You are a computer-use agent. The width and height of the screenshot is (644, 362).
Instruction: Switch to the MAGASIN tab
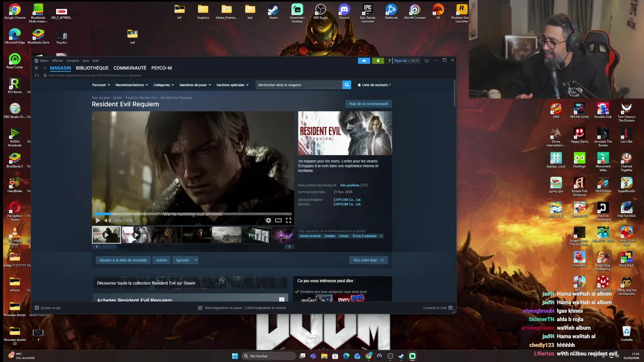point(60,68)
